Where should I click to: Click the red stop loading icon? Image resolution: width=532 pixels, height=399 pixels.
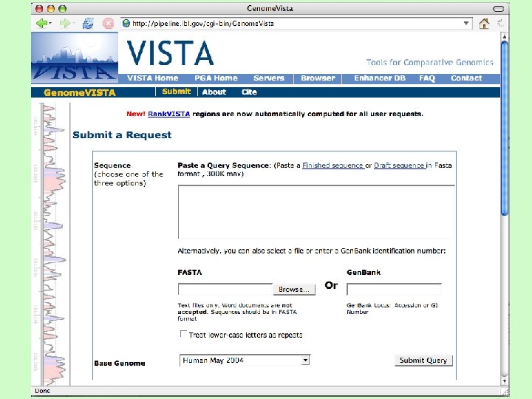click(108, 24)
